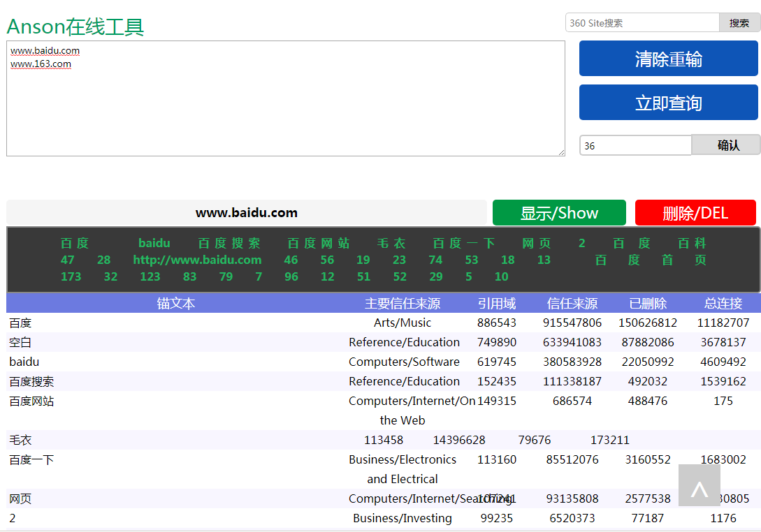Click the 总连接 column header
Image resolution: width=761 pixels, height=532 pixels.
723,304
